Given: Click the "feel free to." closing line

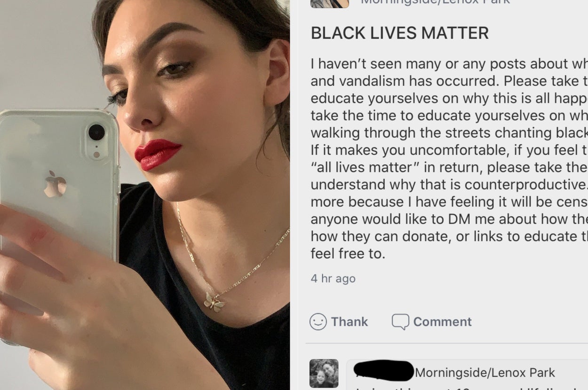Looking at the screenshot, I should [x=348, y=254].
